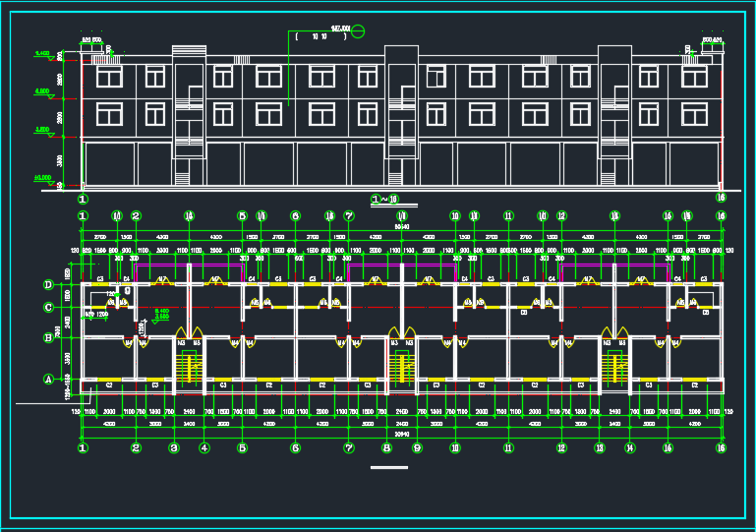
Task: Click the green leader circle above the elevation roof
Action: (358, 31)
